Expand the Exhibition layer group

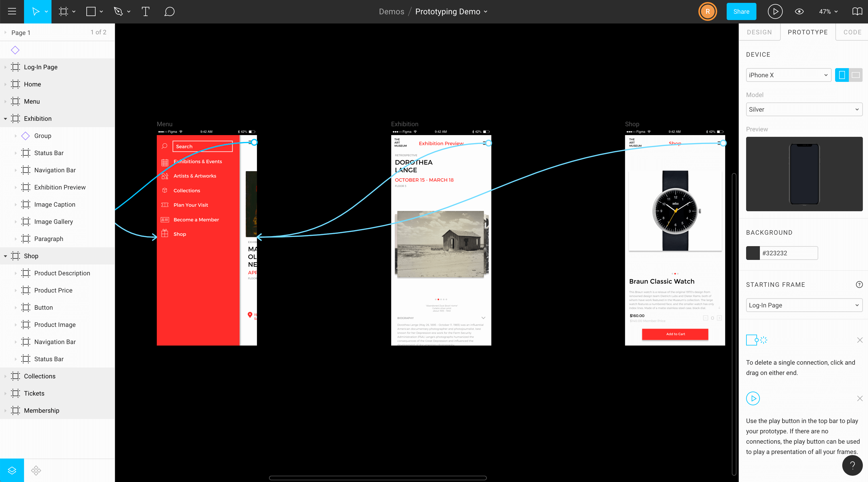(5, 119)
